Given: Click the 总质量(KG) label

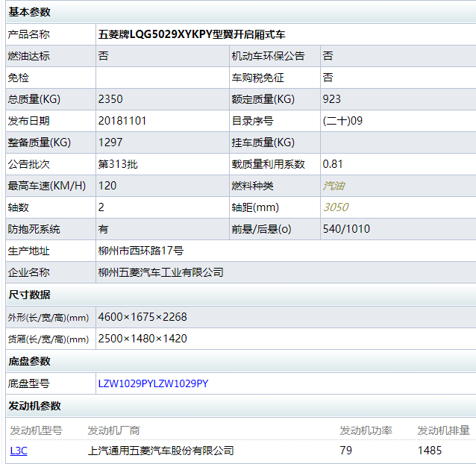Looking at the screenshot, I should pyautogui.click(x=34, y=99).
